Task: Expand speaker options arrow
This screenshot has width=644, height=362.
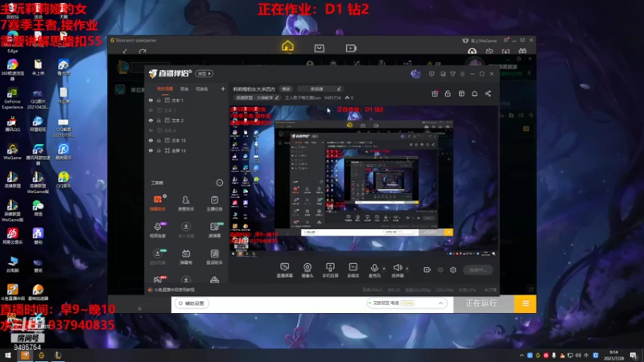Action: [407, 269]
